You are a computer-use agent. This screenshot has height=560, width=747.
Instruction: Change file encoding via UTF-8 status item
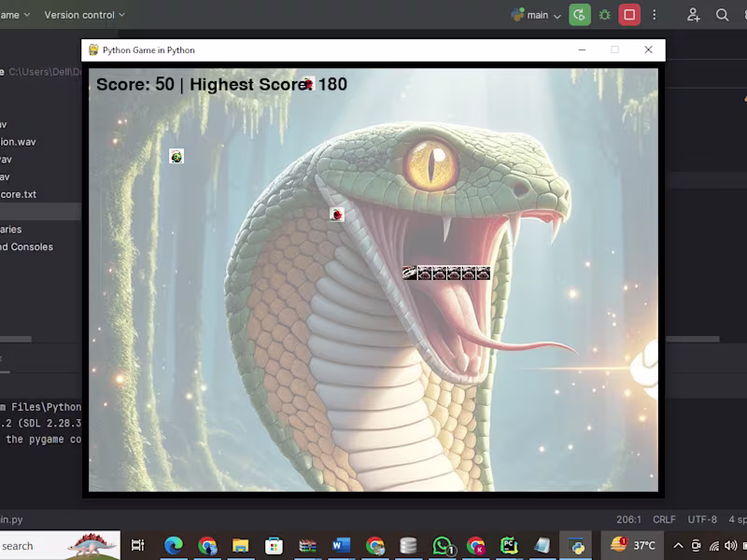[702, 520]
